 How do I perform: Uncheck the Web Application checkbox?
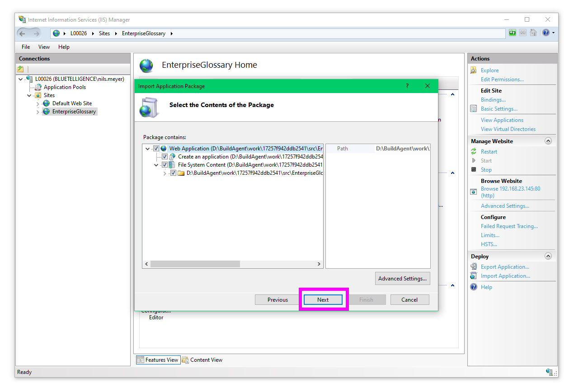pyautogui.click(x=156, y=149)
